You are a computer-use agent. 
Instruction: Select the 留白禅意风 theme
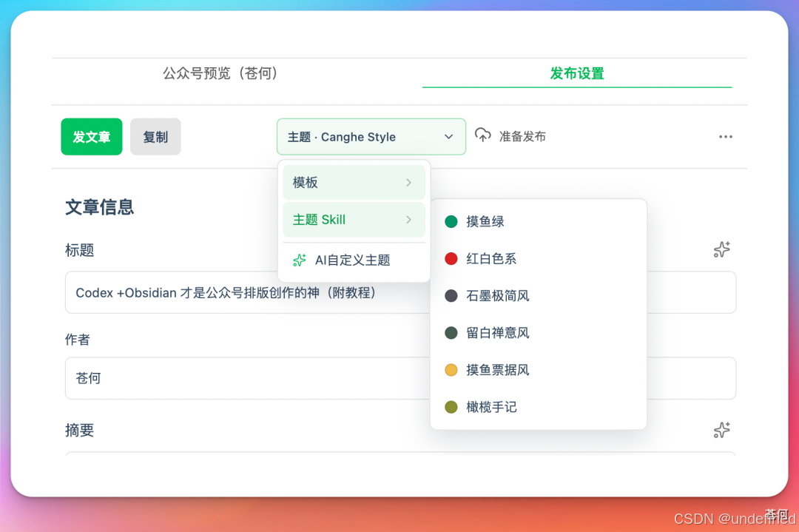click(x=538, y=333)
